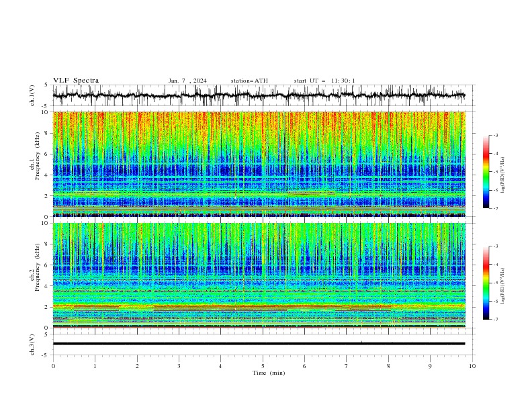Click the upper color scale bar beside ch.1
Image resolution: width=532 pixels, height=411 pixels.
point(486,172)
